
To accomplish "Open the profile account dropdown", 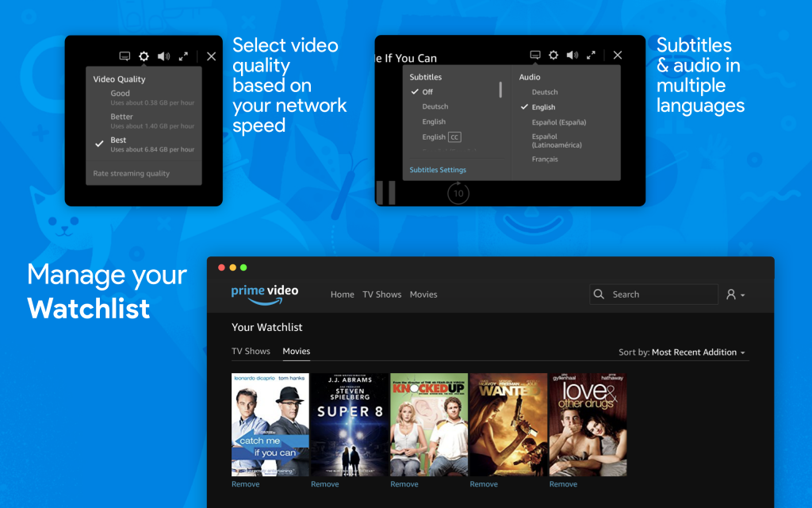I will [x=735, y=294].
